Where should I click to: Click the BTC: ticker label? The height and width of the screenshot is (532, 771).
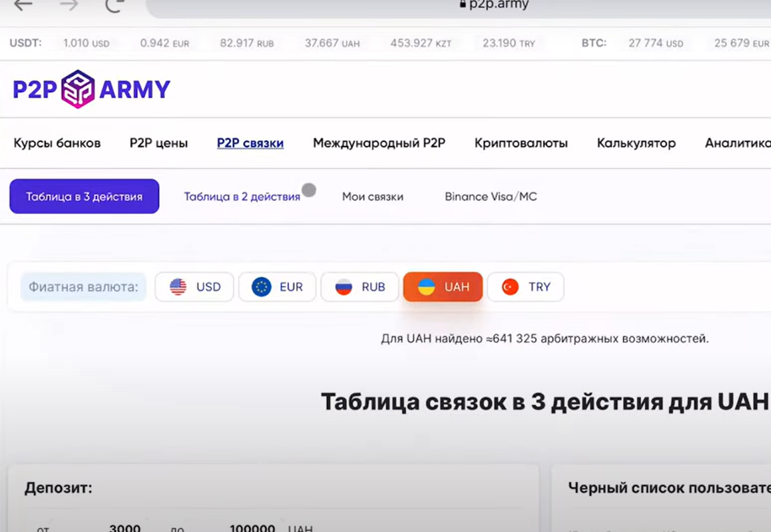[594, 42]
